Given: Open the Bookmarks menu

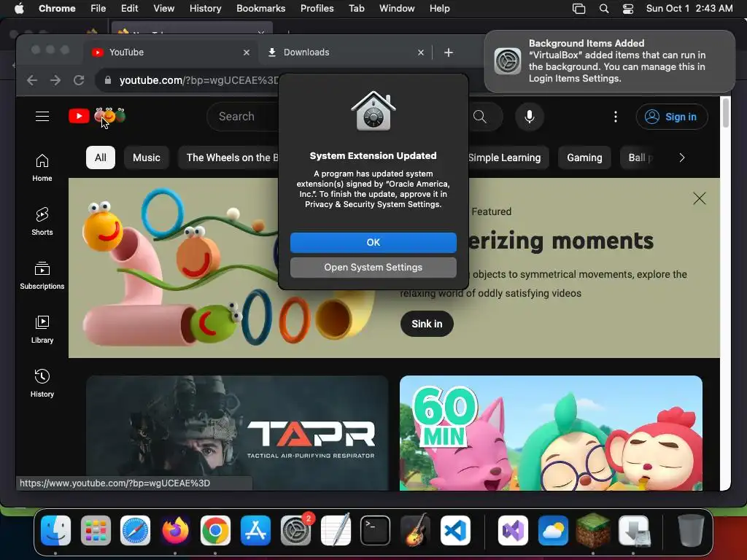Looking at the screenshot, I should pyautogui.click(x=260, y=9).
